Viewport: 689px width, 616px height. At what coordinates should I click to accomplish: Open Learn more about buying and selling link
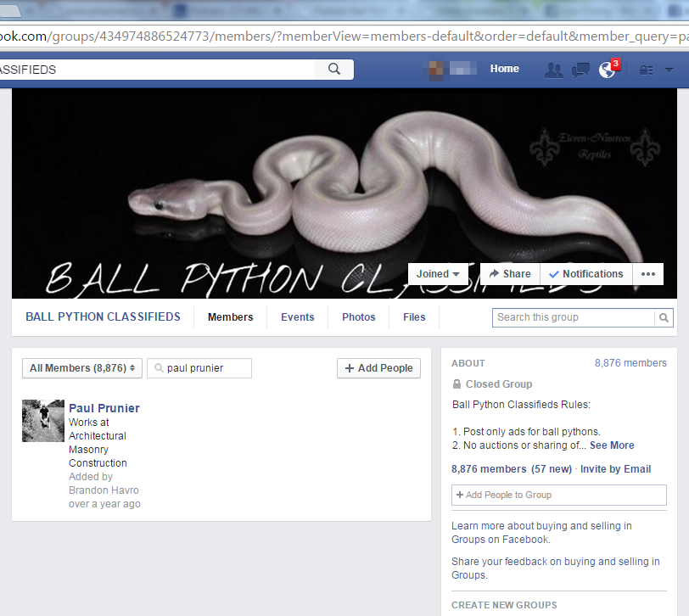[x=541, y=533]
